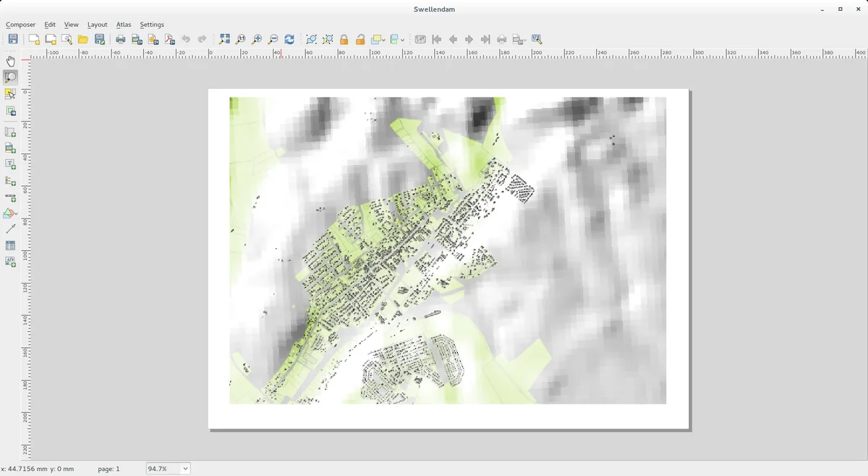The height and width of the screenshot is (476, 868).
Task: Expand the Align selected items dropdown
Action: click(x=403, y=40)
